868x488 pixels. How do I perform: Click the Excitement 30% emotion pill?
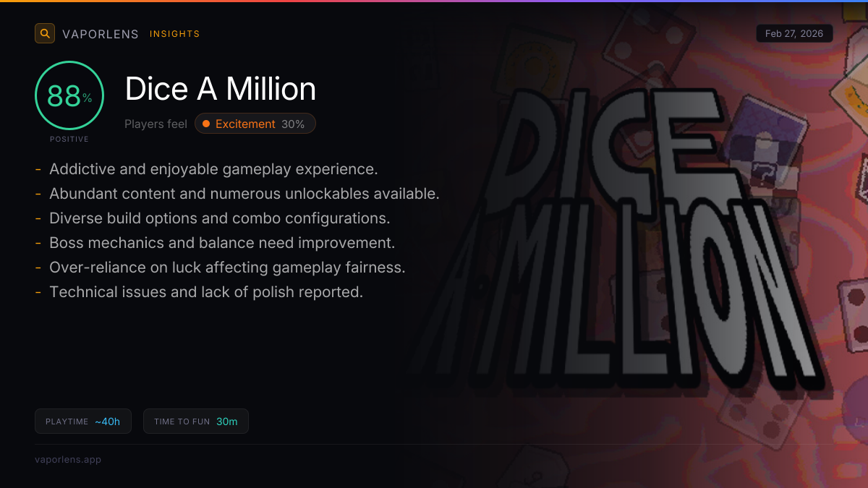(x=255, y=124)
